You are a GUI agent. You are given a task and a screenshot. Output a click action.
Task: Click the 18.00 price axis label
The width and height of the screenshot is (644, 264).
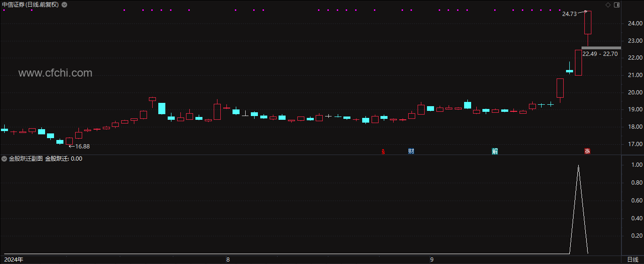[x=635, y=127]
